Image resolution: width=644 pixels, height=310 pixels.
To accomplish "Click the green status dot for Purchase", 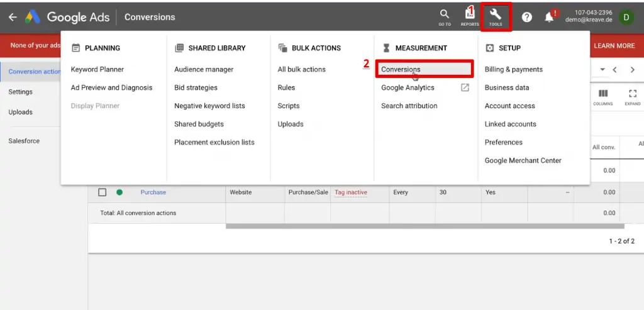I will [x=119, y=192].
